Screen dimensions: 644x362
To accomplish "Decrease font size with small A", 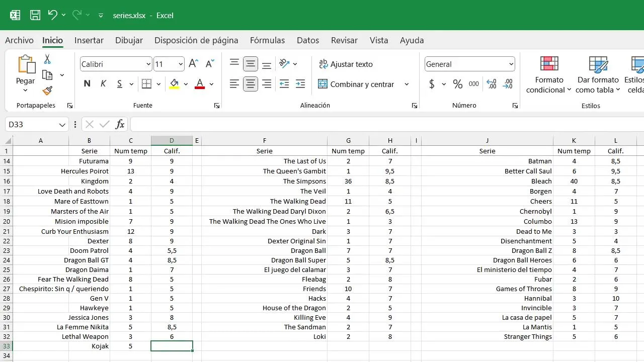I will (x=210, y=64).
